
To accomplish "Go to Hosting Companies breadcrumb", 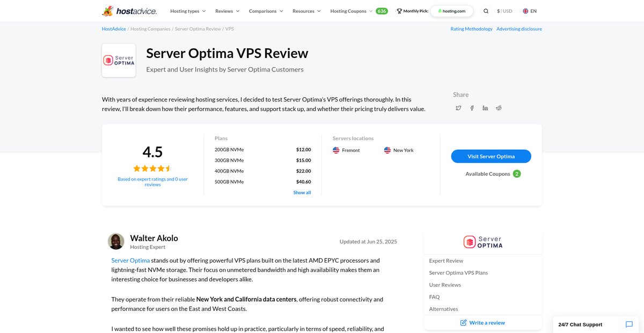I will point(150,29).
